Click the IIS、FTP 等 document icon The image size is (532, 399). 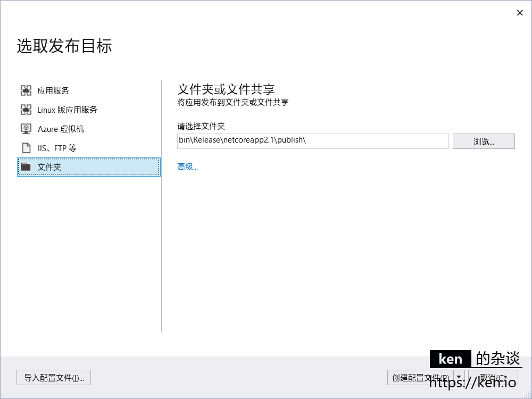pos(26,148)
